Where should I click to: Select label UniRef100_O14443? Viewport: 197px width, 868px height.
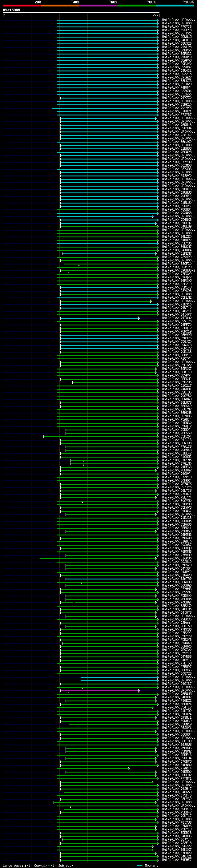[x=177, y=643]
